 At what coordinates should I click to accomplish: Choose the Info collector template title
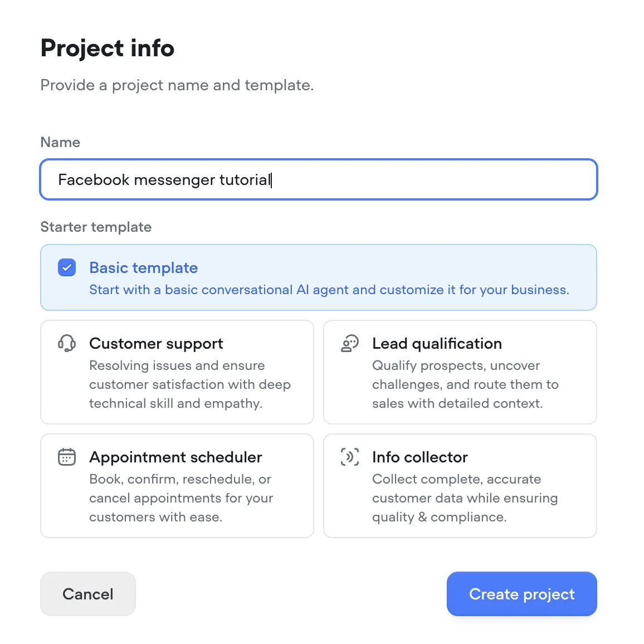pyautogui.click(x=420, y=457)
